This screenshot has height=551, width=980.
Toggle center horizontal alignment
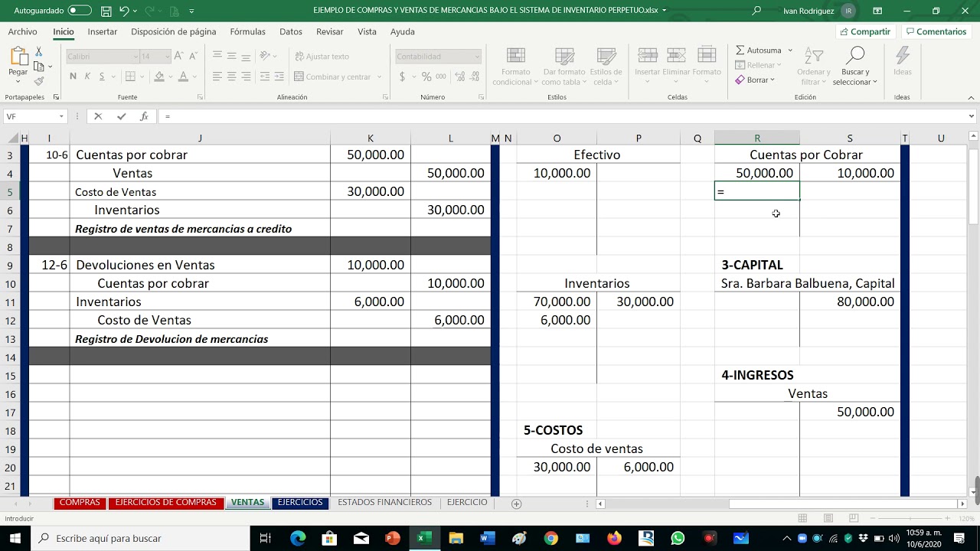point(232,77)
